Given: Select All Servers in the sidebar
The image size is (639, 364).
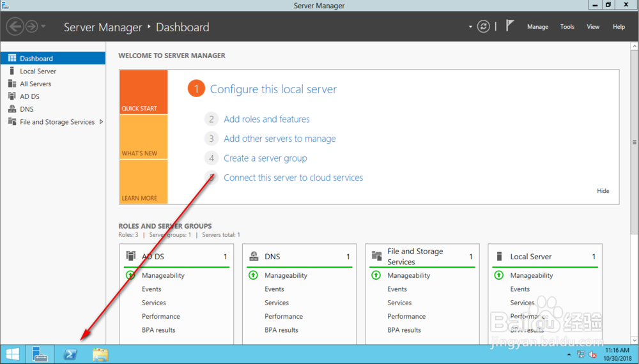Looking at the screenshot, I should pos(52,84).
